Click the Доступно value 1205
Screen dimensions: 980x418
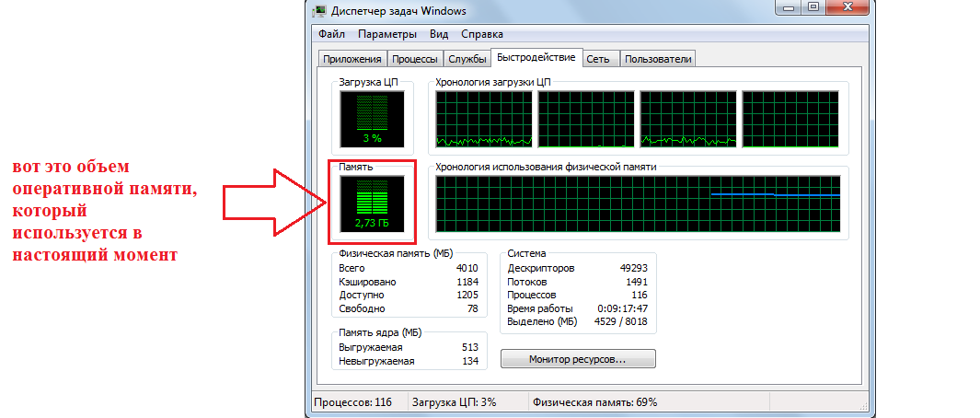point(467,295)
